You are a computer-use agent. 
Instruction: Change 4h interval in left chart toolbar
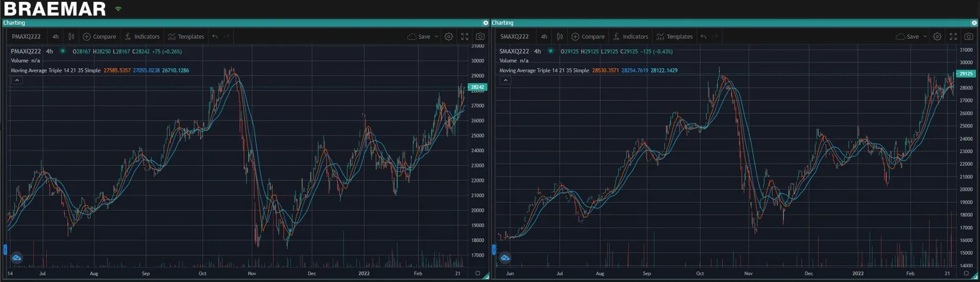(x=56, y=37)
